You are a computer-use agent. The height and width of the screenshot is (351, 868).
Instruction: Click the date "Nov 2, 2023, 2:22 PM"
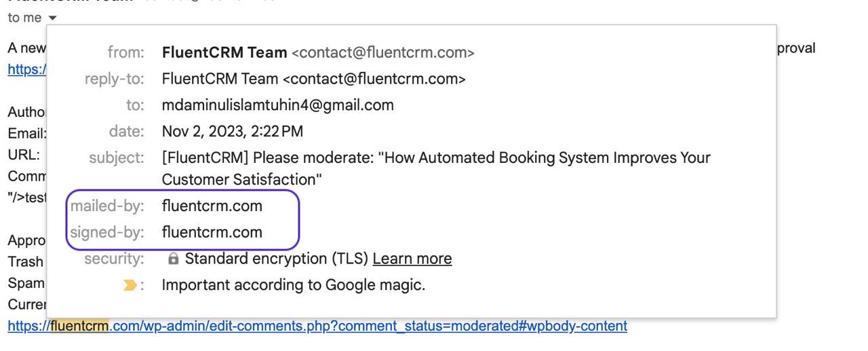click(x=232, y=132)
